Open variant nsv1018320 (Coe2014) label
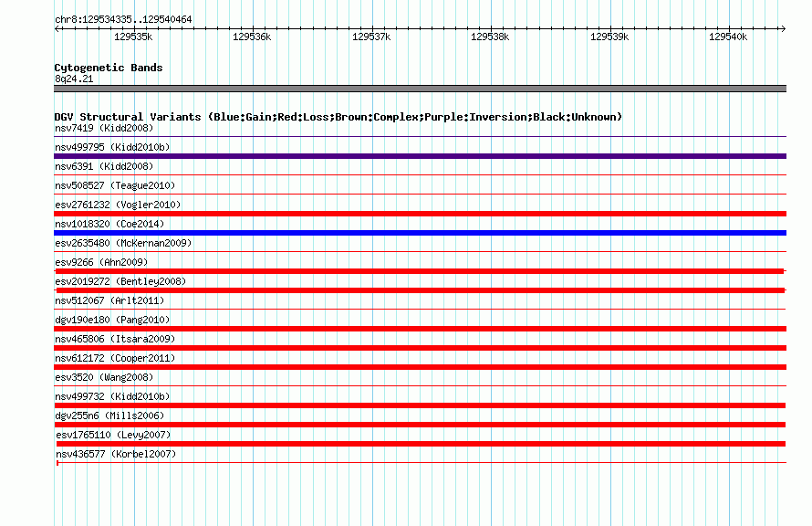Image resolution: width=812 pixels, height=526 pixels. 109,224
